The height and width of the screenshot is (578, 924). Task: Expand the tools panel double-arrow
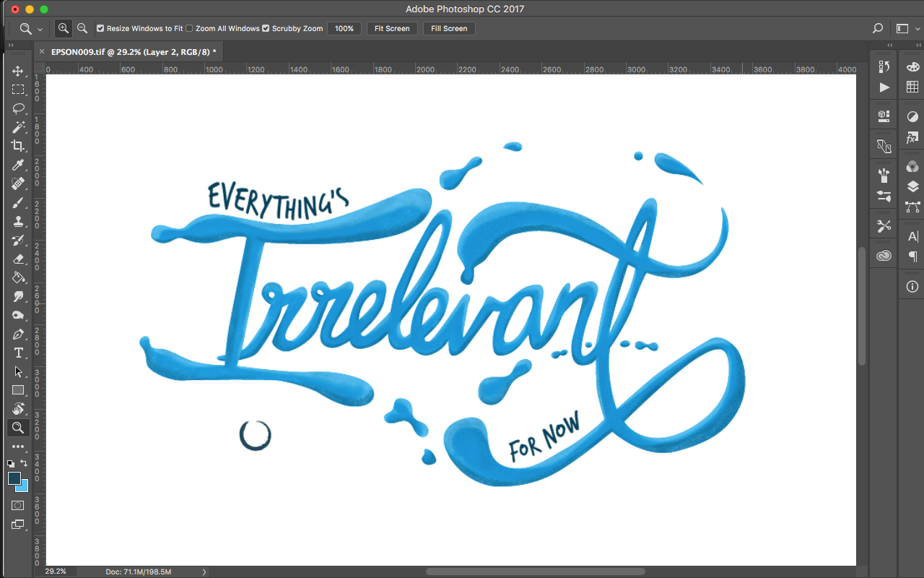pos(11,46)
